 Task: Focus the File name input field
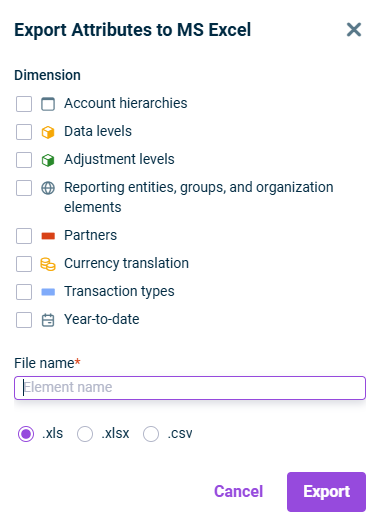point(190,388)
